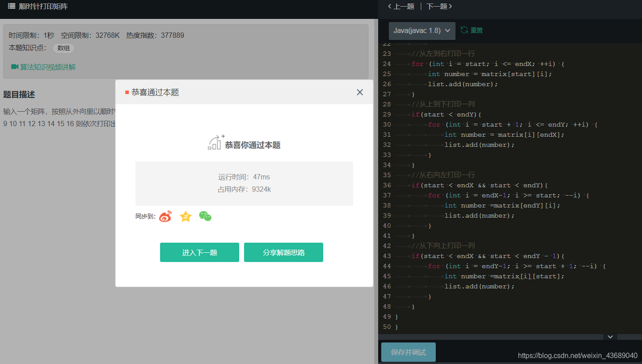
Task: Expand the chevron below the code editor
Action: pos(610,337)
